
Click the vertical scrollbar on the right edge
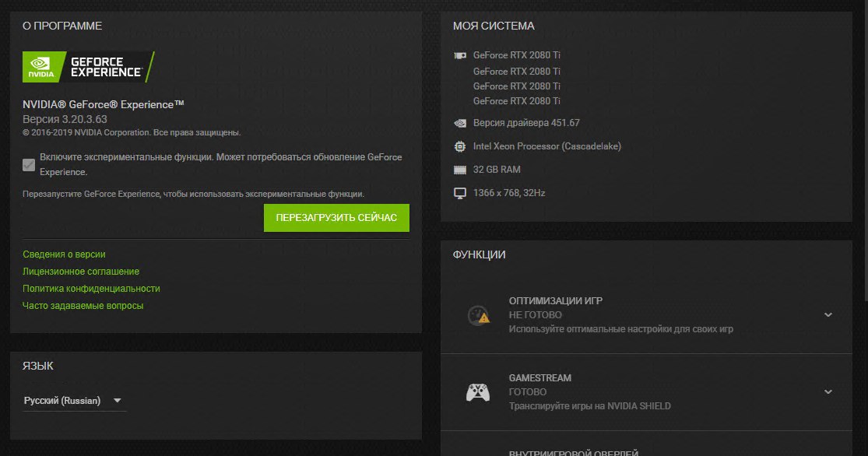coord(865,149)
